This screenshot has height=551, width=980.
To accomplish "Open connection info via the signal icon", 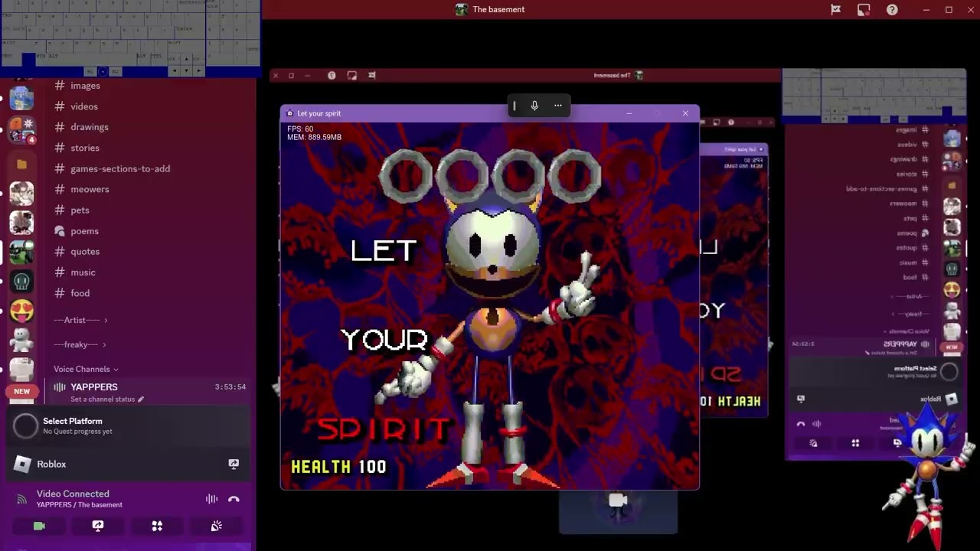I will click(x=21, y=499).
